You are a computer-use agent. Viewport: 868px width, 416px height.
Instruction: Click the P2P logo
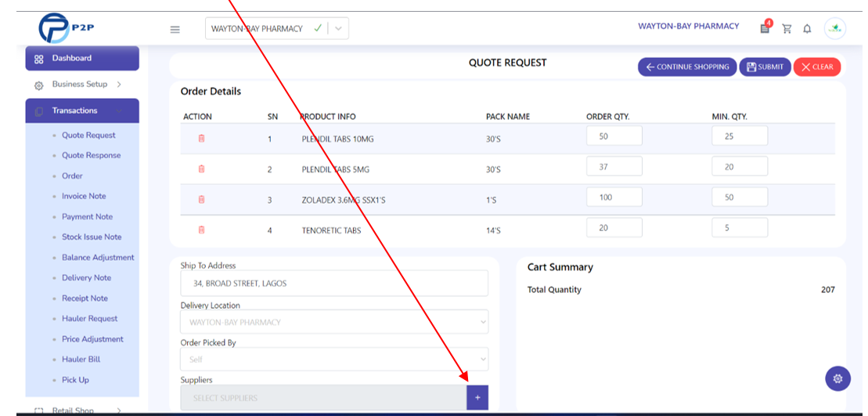point(65,27)
